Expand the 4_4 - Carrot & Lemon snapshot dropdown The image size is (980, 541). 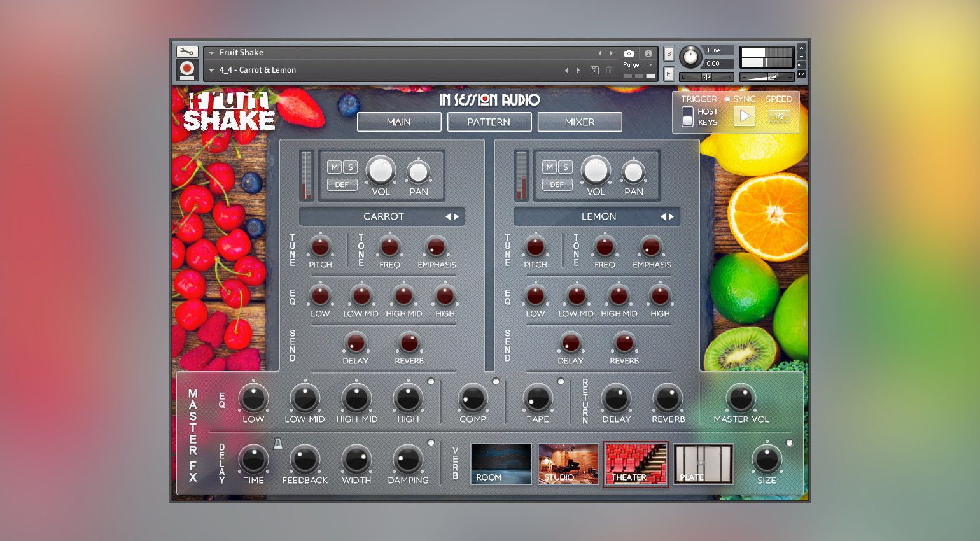pyautogui.click(x=211, y=71)
